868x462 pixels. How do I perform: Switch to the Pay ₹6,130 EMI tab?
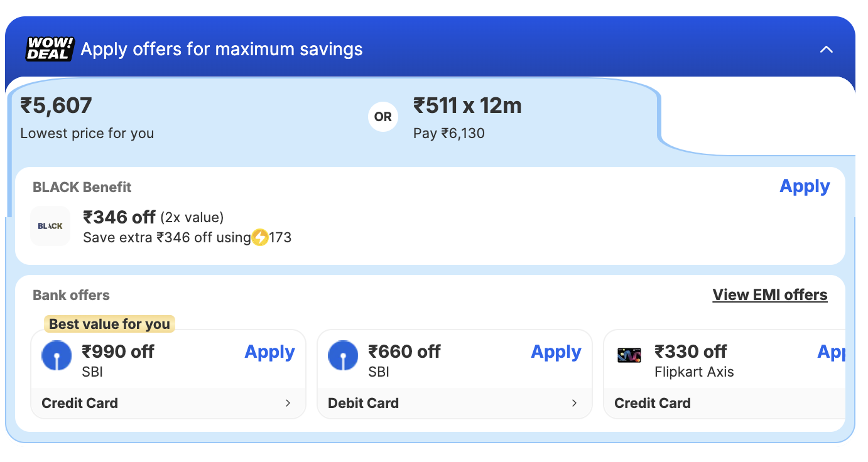pyautogui.click(x=450, y=133)
